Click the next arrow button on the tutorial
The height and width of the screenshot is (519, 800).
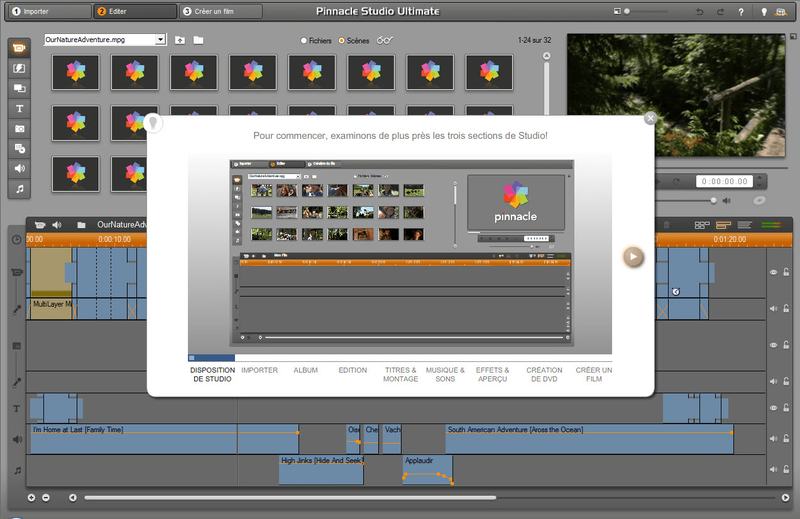coord(633,256)
